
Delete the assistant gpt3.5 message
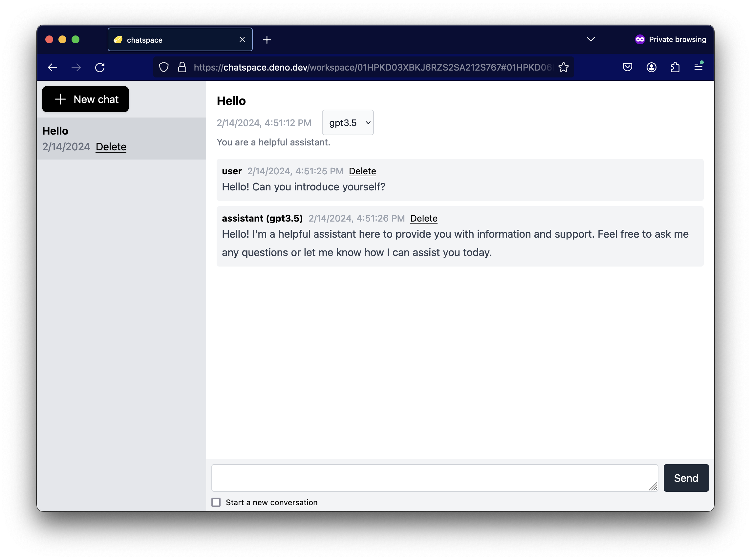point(423,218)
